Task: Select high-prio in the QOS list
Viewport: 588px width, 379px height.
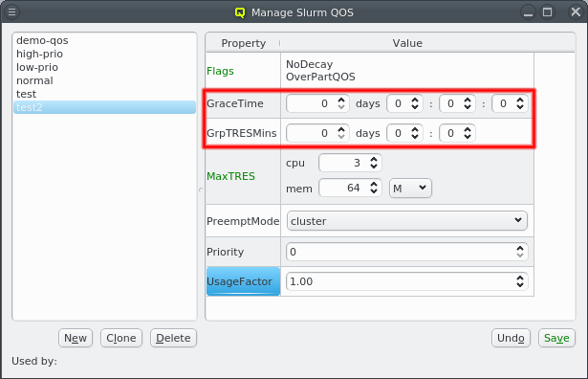Action: pos(104,54)
